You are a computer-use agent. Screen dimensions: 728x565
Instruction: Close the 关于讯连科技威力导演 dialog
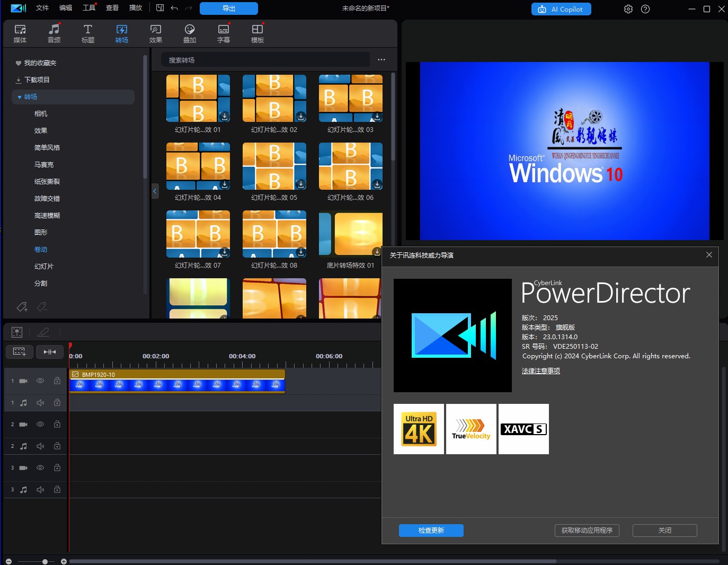(x=709, y=255)
